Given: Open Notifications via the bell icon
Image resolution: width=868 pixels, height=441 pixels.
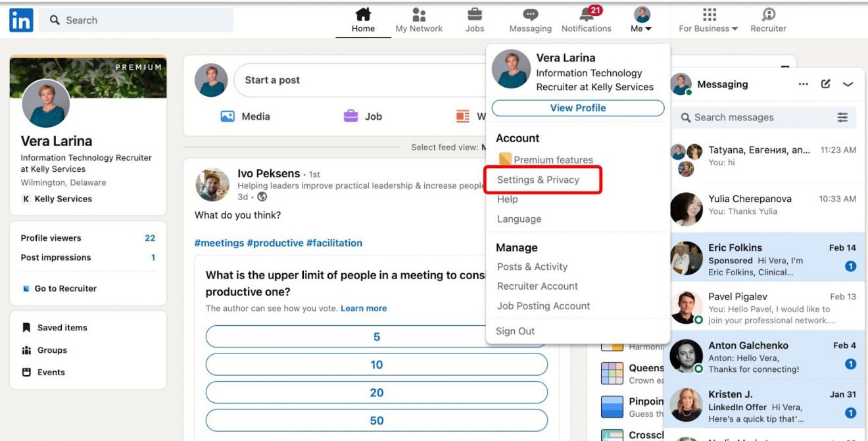Looking at the screenshot, I should (x=584, y=14).
